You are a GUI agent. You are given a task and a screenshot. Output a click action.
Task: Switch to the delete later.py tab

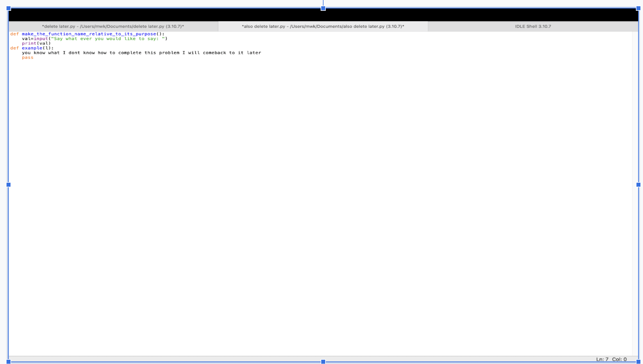pyautogui.click(x=113, y=26)
